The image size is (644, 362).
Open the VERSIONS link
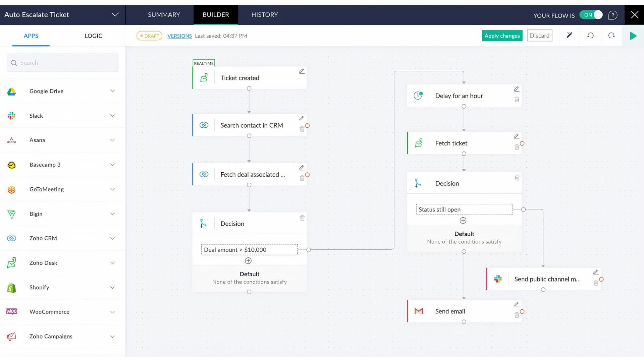[179, 36]
